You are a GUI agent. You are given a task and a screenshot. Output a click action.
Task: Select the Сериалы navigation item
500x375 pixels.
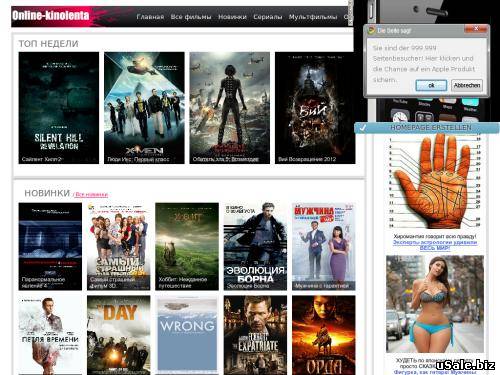coord(268,17)
